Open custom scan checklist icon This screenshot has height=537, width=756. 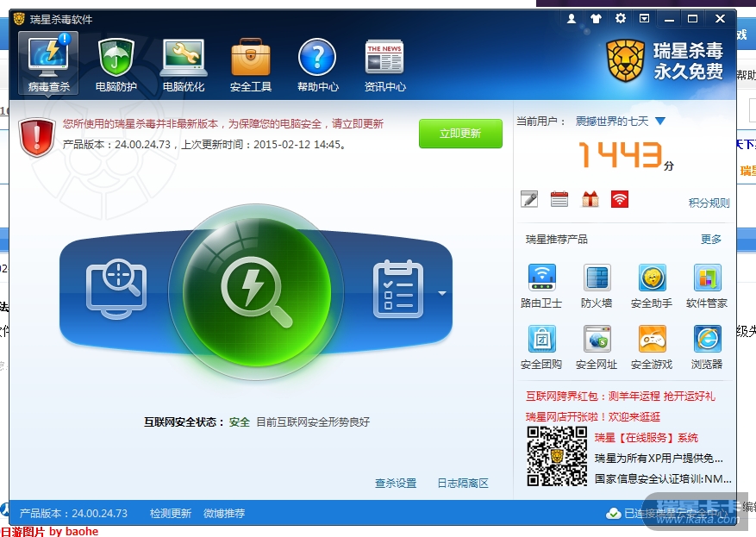398,289
